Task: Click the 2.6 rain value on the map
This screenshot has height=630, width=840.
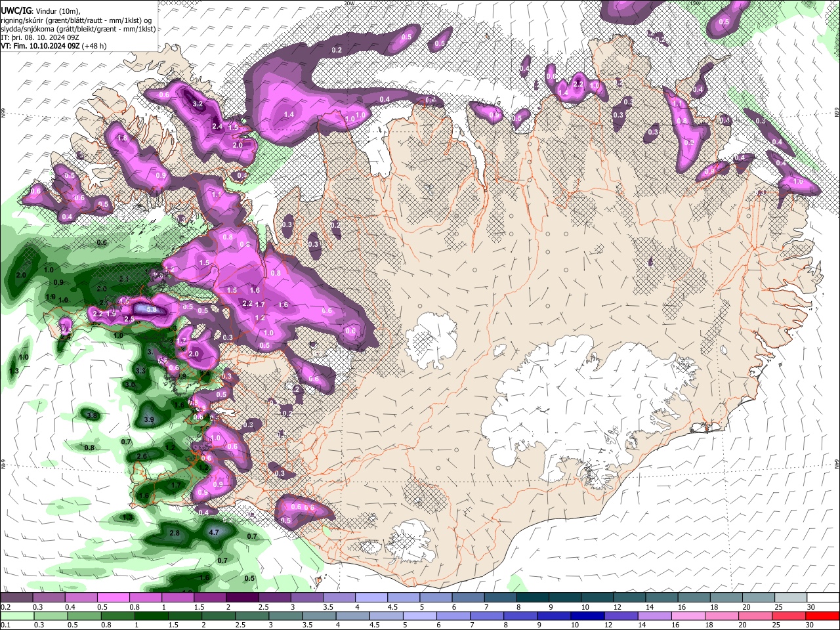Action: [x=142, y=456]
